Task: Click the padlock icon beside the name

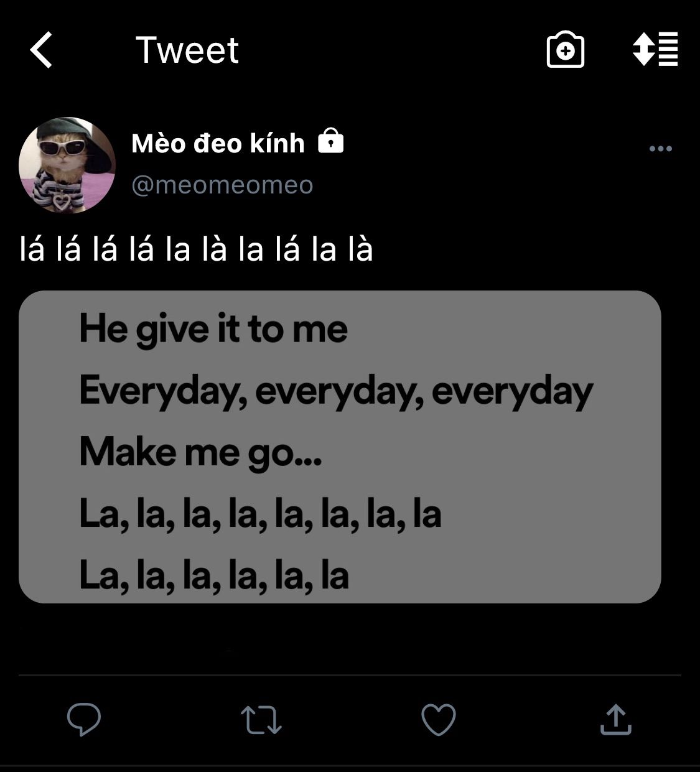Action: point(330,142)
